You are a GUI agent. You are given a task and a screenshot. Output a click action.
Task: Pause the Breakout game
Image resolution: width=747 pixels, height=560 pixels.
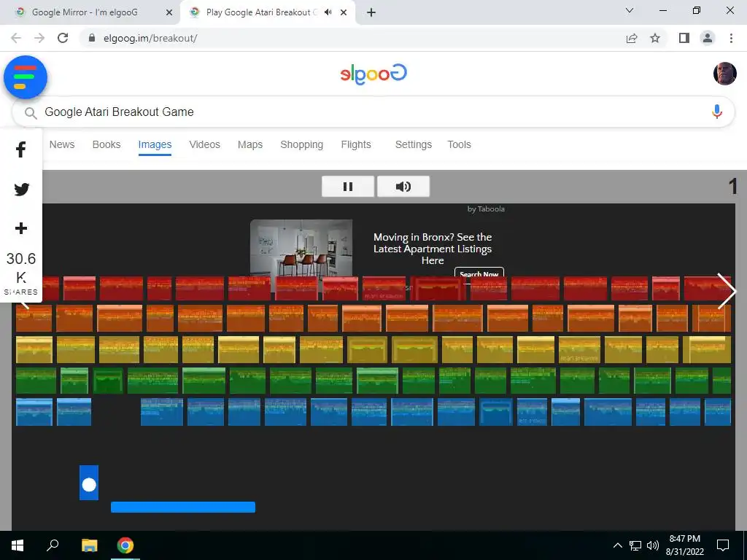coord(348,186)
